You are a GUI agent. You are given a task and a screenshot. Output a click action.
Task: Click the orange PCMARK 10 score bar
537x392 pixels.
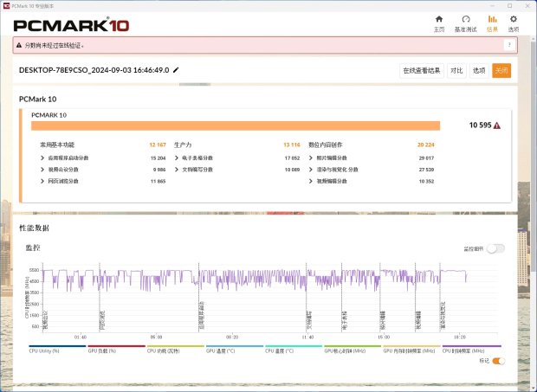click(236, 125)
